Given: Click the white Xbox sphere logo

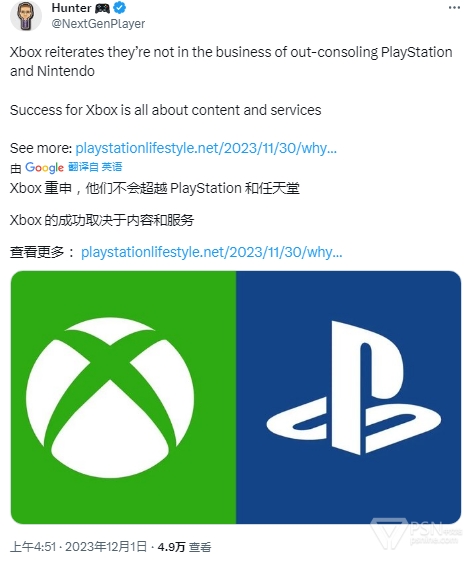Looking at the screenshot, I should pyautogui.click(x=110, y=397).
